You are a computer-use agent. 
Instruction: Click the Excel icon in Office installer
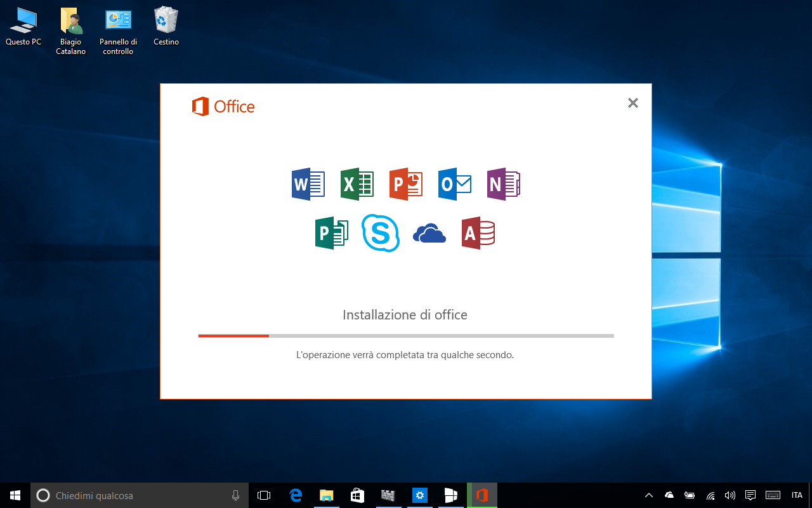click(x=357, y=184)
